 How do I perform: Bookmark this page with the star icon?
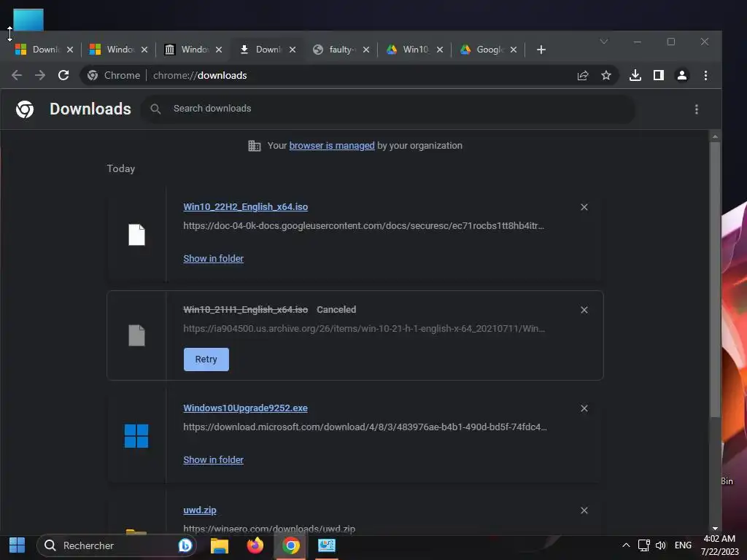[x=606, y=75]
